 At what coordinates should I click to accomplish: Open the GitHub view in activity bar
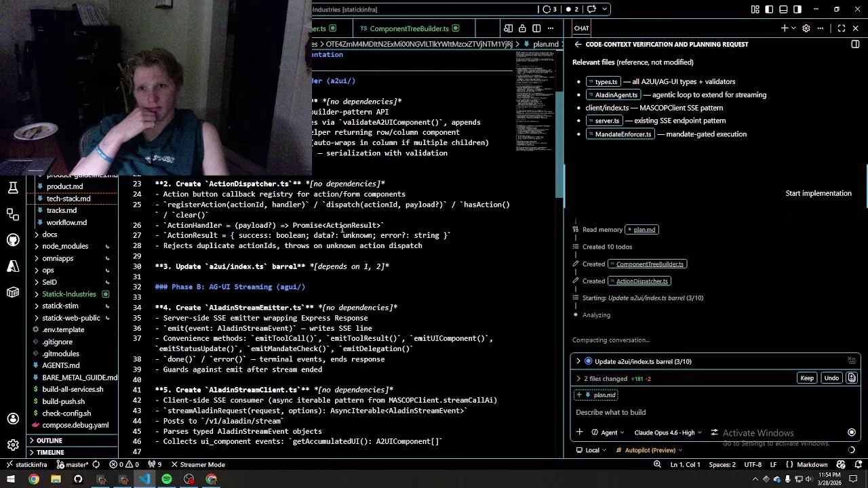pos(13,240)
